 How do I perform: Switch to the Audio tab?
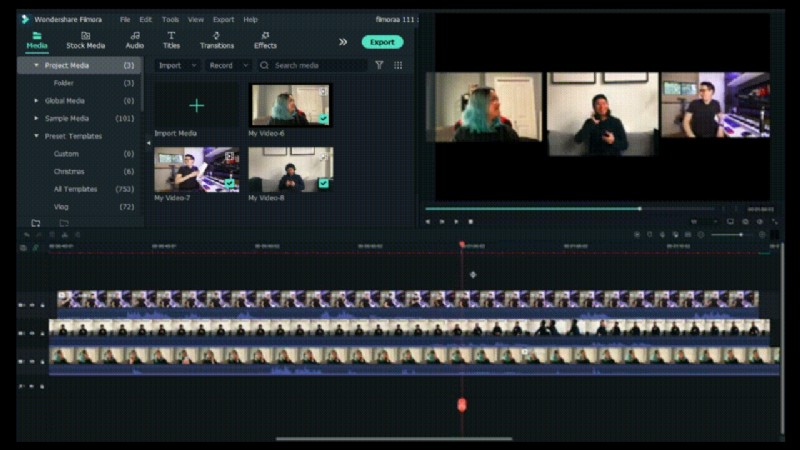pos(135,40)
